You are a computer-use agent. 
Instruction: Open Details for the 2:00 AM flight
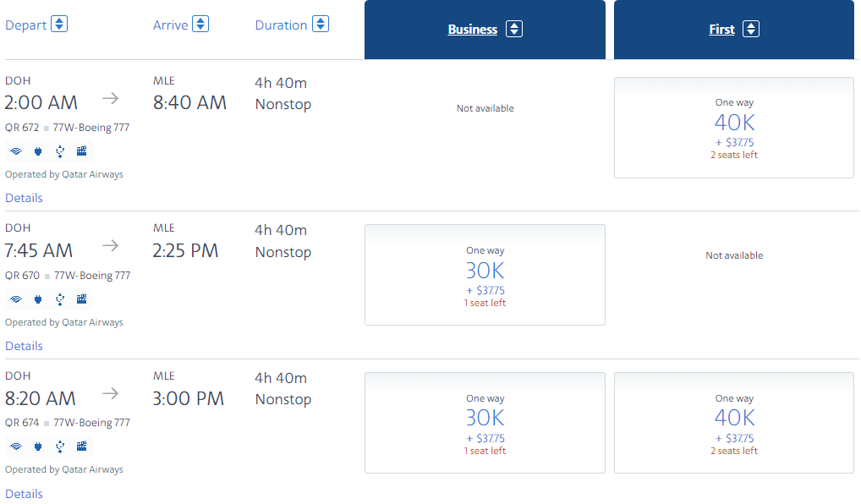coord(24,198)
